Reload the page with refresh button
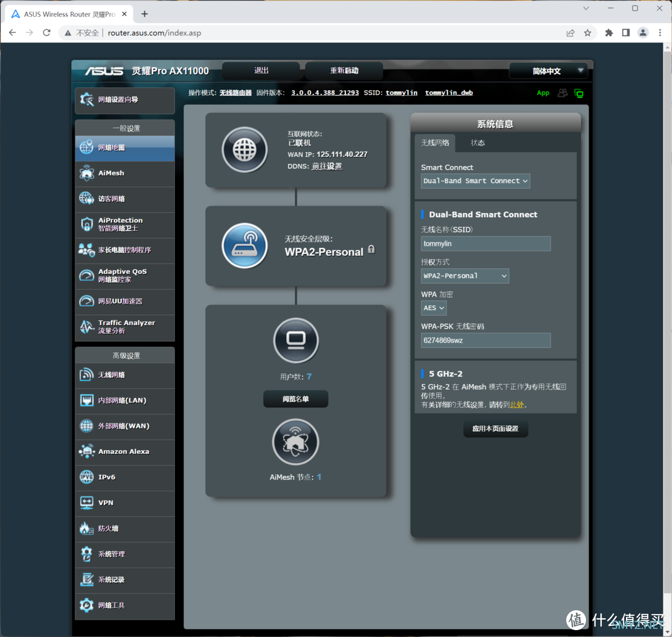672x637 pixels. pyautogui.click(x=47, y=33)
